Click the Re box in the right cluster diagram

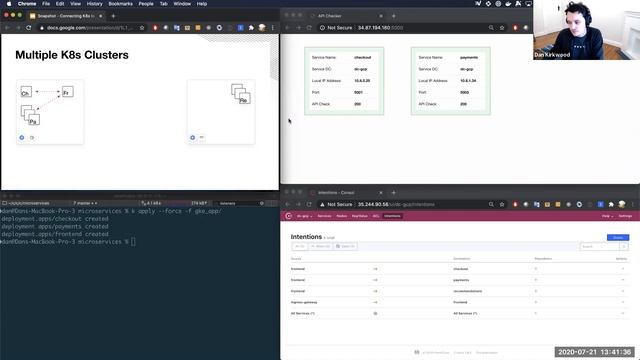point(244,98)
